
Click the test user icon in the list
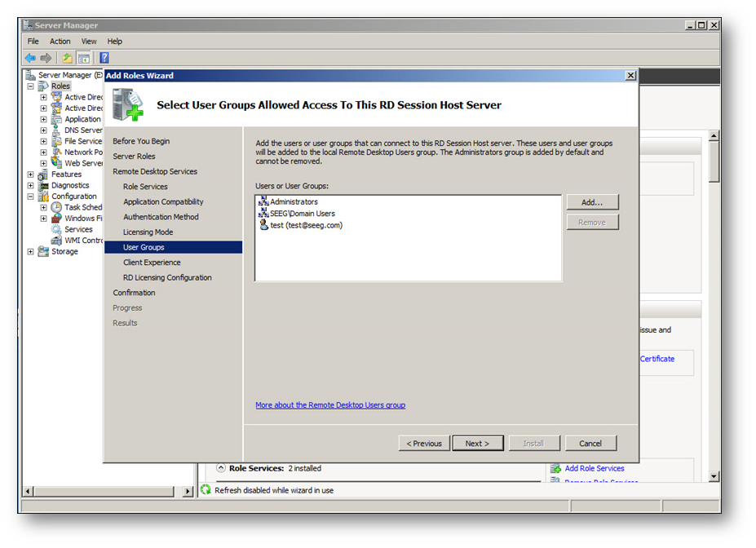263,225
